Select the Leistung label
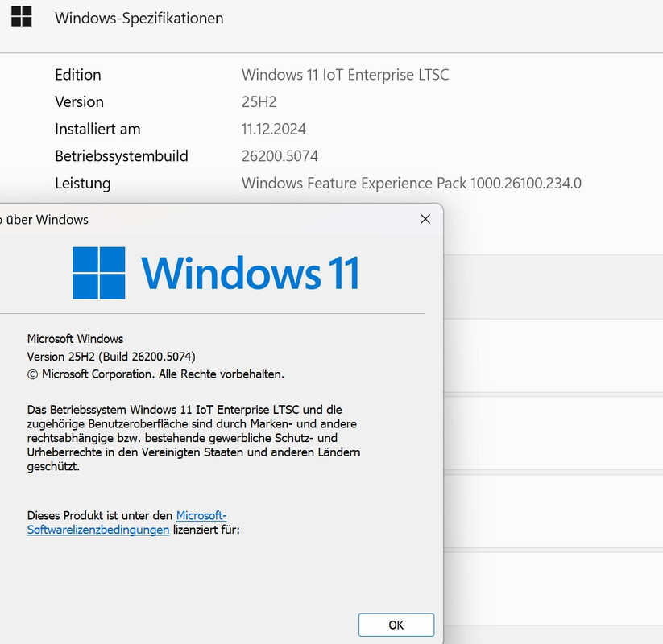 83,184
